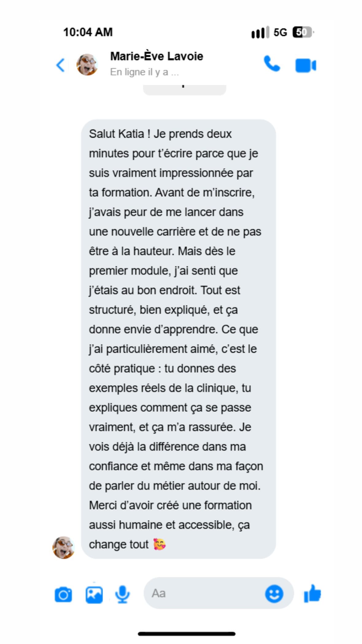The width and height of the screenshot is (362, 644).
Task: Go back using the blue chevron arrow
Action: pos(60,65)
